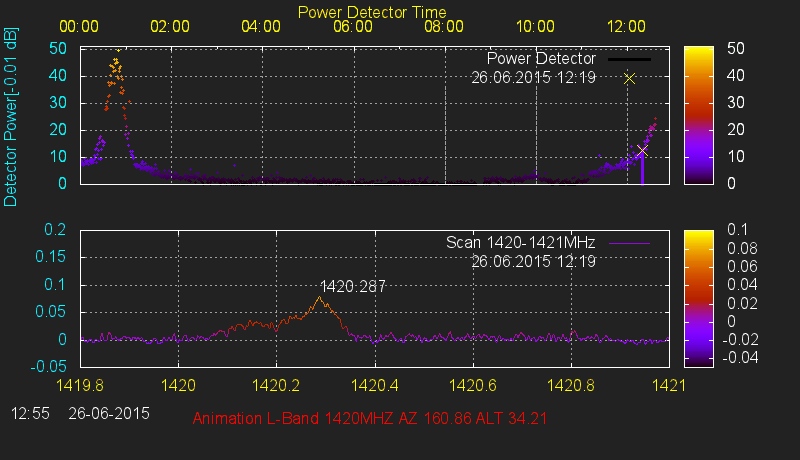Click the 'Power Detector' legend label

541,59
